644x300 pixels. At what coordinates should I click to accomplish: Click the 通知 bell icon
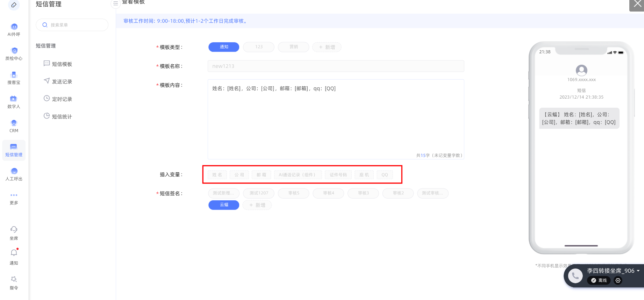pyautogui.click(x=14, y=253)
